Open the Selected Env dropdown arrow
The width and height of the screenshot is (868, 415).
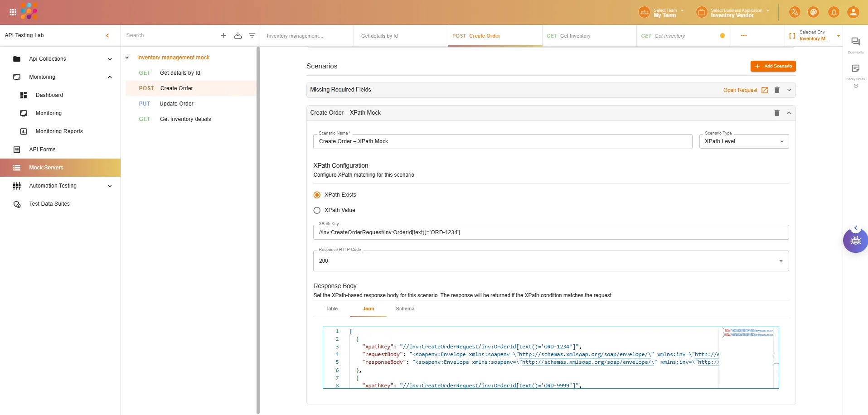tap(839, 36)
